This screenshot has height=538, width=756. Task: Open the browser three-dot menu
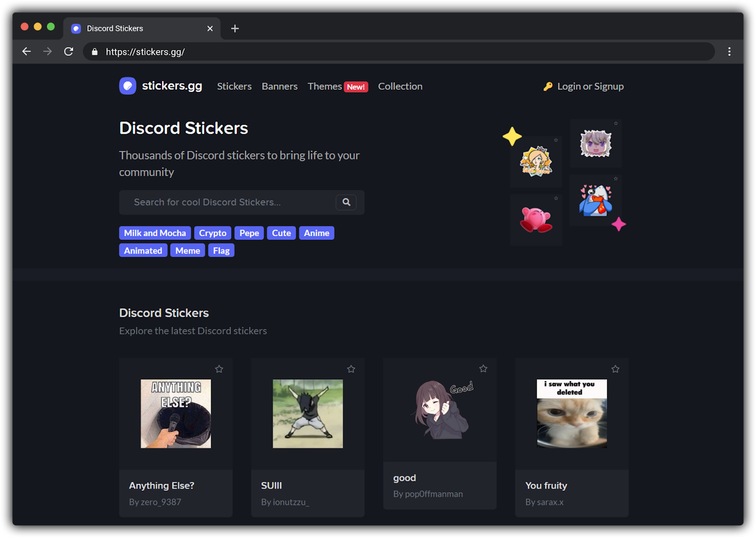[729, 51]
